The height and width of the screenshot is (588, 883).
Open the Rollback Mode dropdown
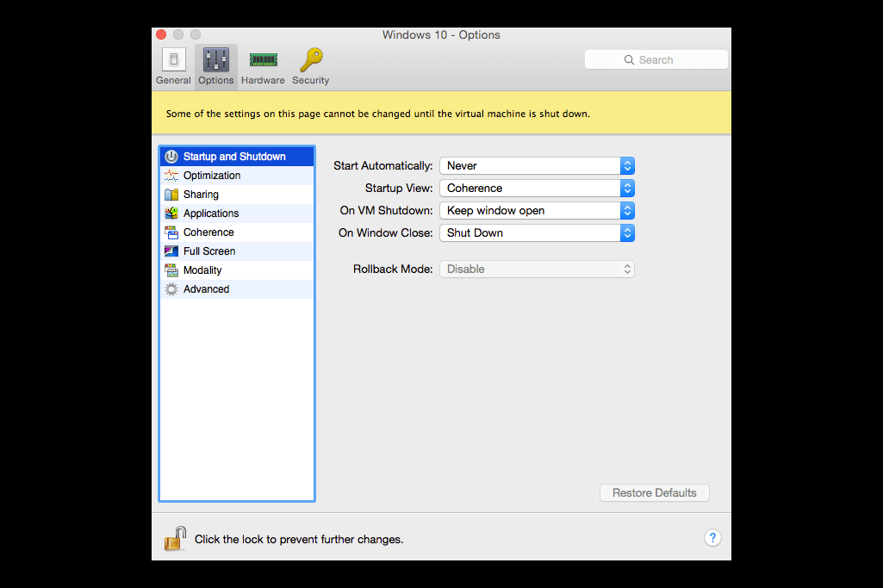(538, 269)
